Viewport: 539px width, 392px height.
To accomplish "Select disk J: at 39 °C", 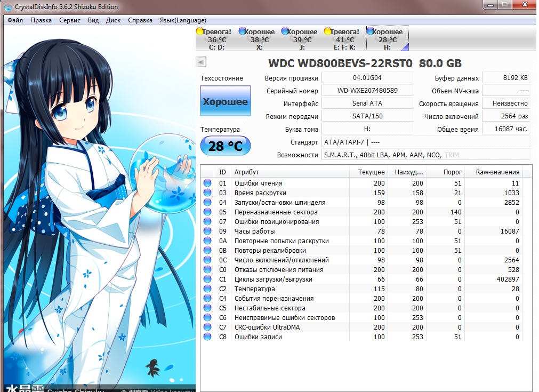I will (302, 39).
